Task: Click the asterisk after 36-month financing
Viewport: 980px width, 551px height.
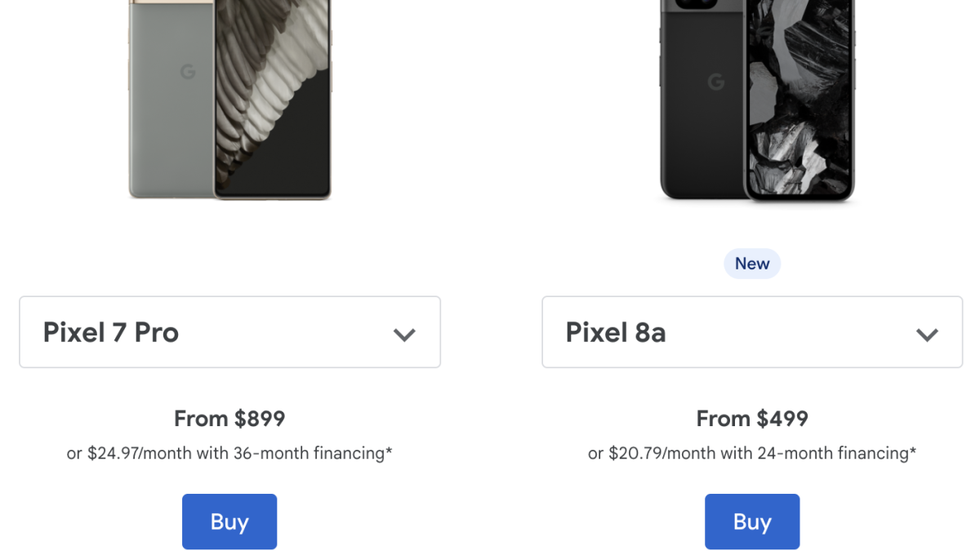Action: point(390,451)
